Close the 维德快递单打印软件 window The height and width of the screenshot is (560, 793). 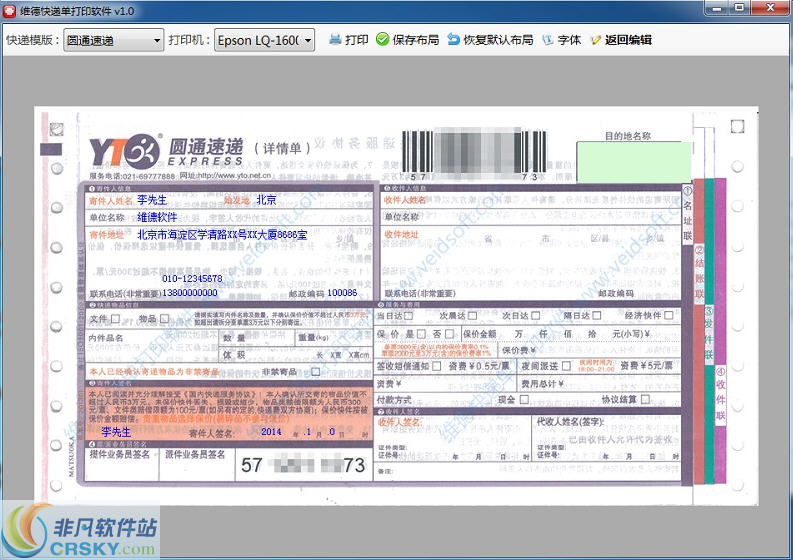(770, 8)
